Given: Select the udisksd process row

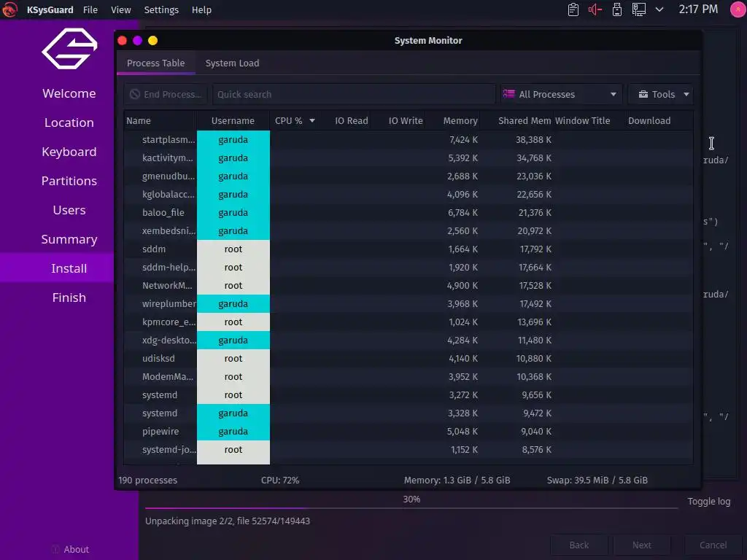Looking at the screenshot, I should [409, 359].
